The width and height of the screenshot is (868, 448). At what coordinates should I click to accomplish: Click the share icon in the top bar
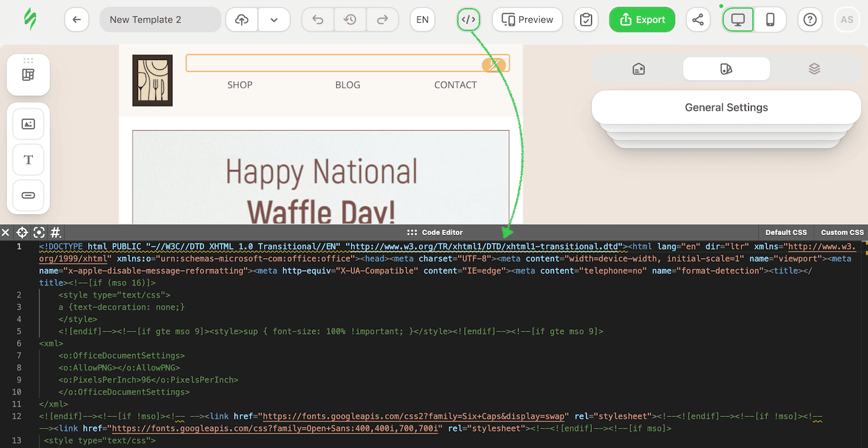point(698,20)
